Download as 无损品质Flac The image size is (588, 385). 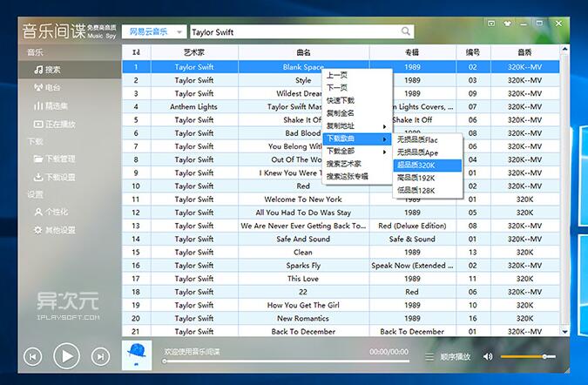tap(428, 140)
